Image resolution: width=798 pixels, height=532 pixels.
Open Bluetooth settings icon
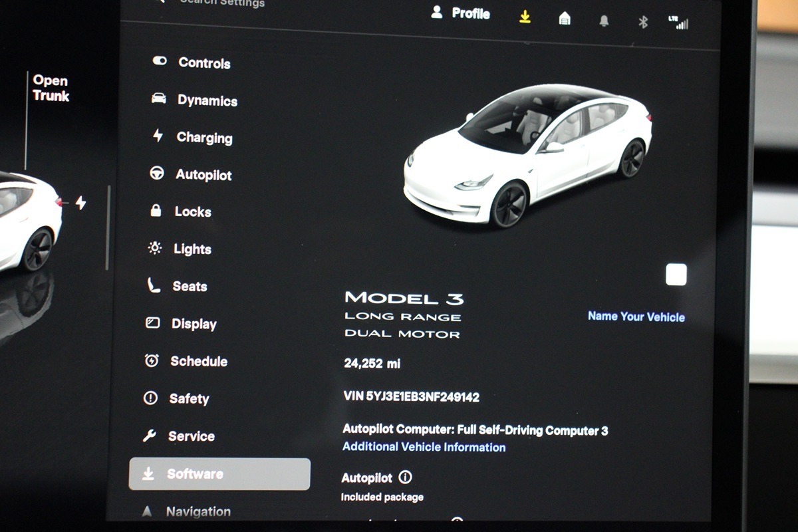coord(643,22)
